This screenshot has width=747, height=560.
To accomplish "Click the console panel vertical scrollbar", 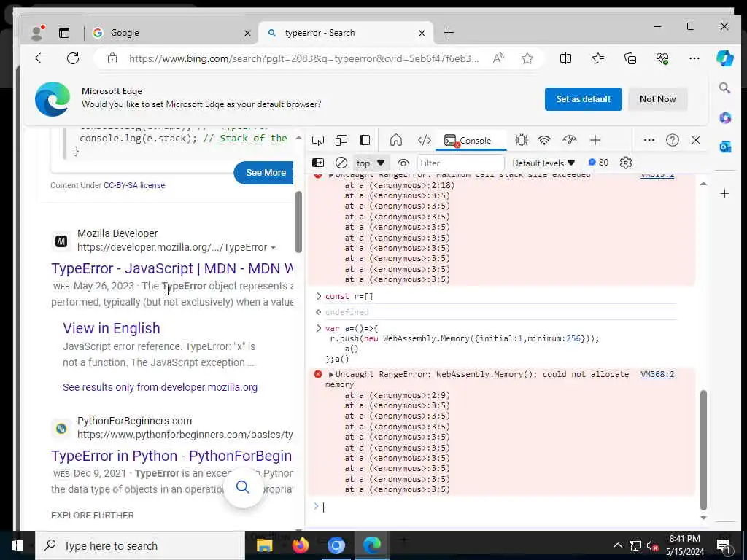I will (704, 450).
